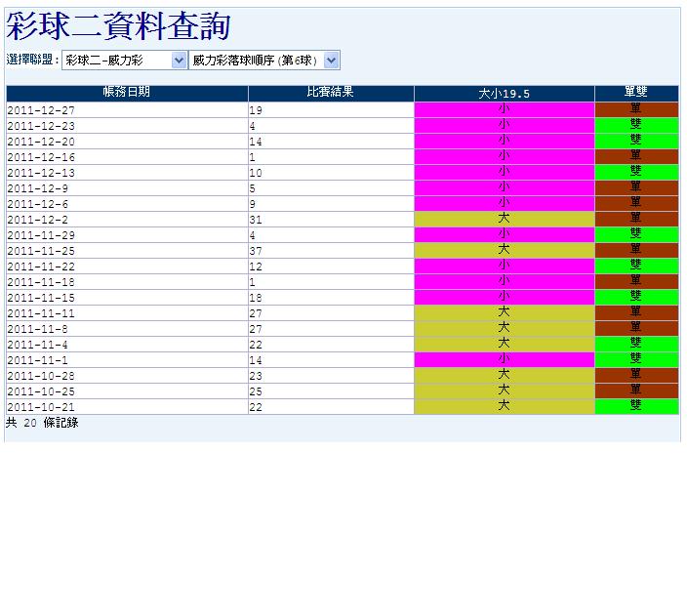Select date cell 2011-12-20

point(127,142)
